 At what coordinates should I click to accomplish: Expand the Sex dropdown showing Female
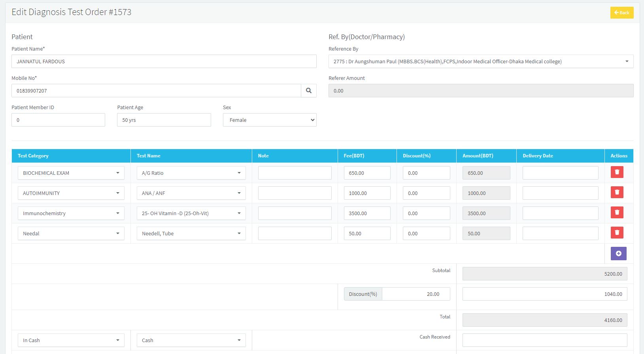coord(269,120)
